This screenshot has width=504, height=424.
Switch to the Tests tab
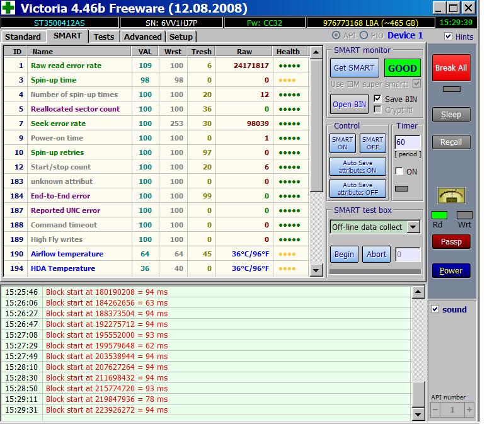click(x=104, y=37)
